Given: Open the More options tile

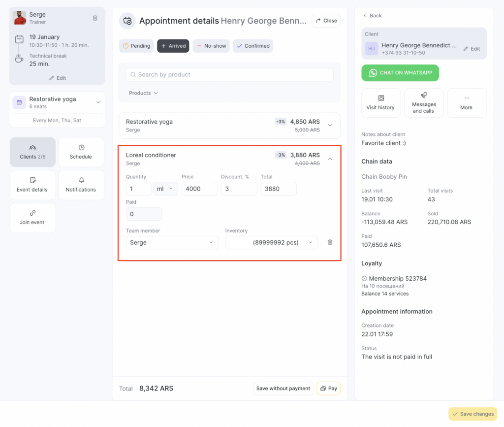Looking at the screenshot, I should tap(467, 103).
